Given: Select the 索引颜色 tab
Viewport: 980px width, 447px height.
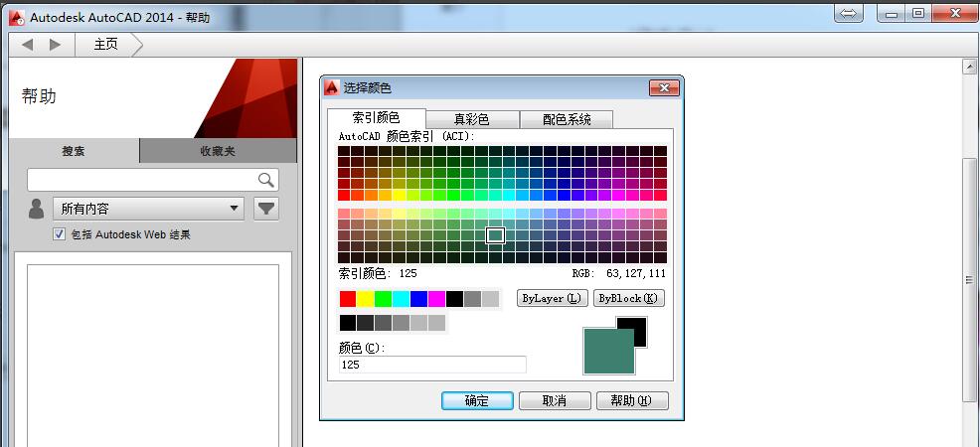Looking at the screenshot, I should pos(377,118).
